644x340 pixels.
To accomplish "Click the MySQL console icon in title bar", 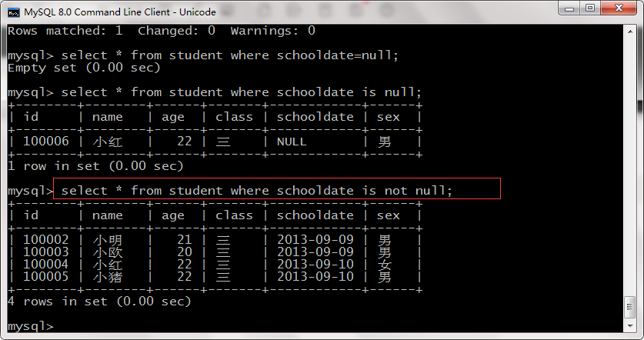I will tap(13, 12).
